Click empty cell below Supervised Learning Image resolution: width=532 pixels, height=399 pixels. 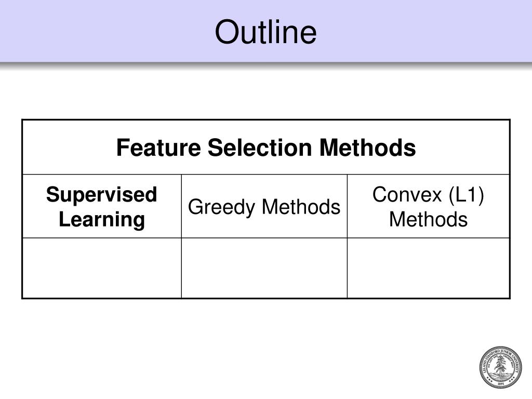(x=102, y=268)
